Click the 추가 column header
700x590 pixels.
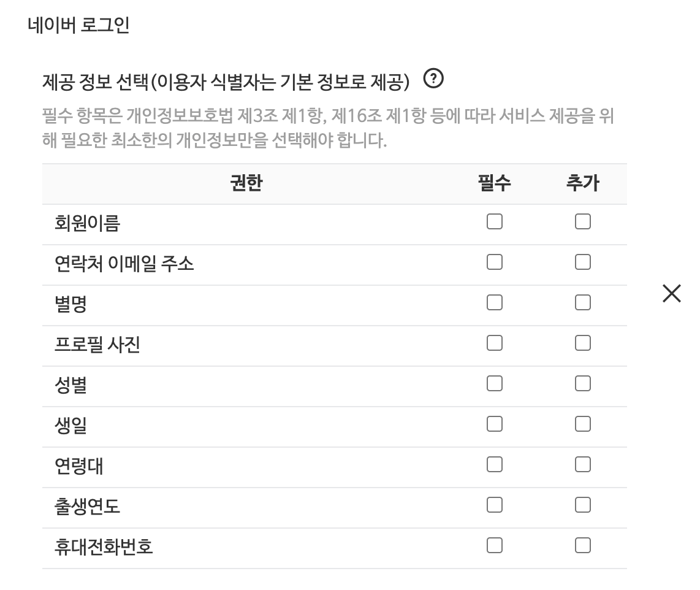[x=582, y=183]
